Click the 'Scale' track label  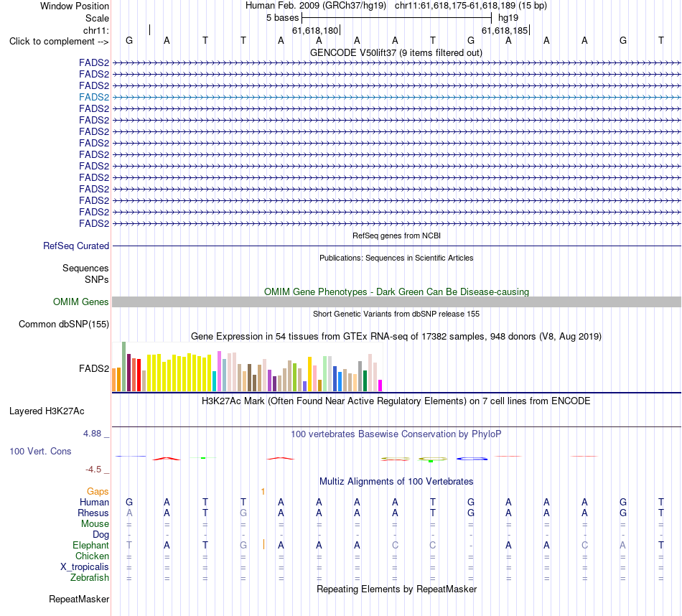pos(97,18)
